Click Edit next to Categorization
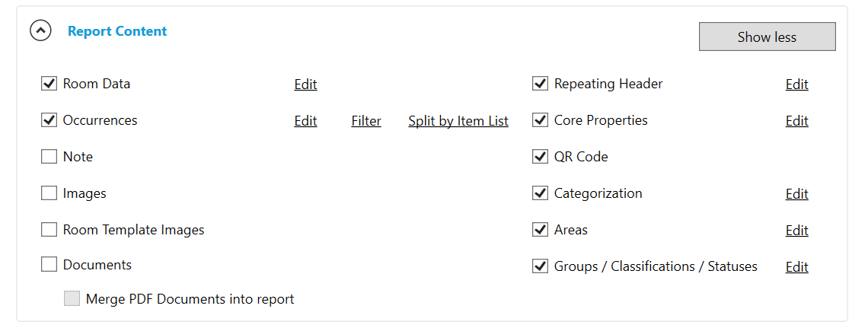868x328 pixels. (x=796, y=194)
